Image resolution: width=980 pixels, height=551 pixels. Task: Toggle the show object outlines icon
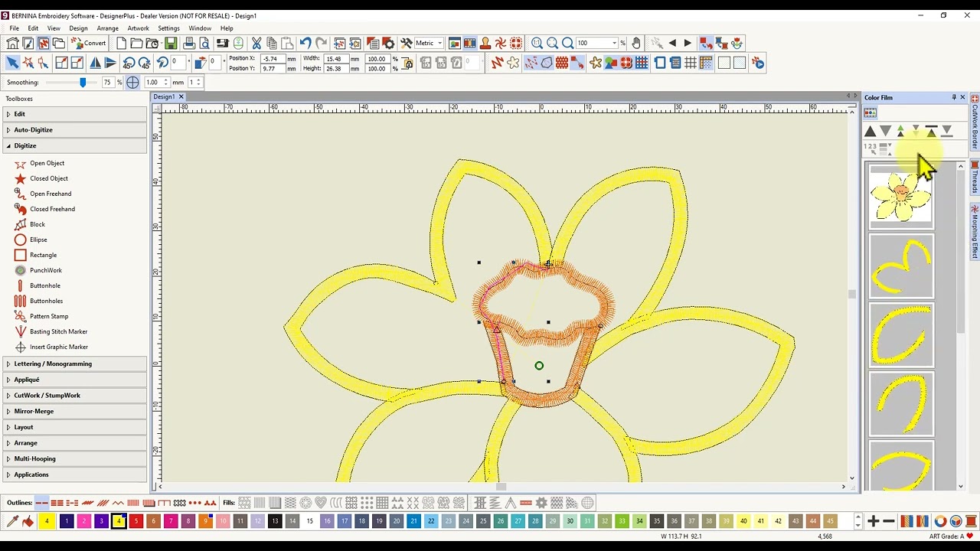pos(547,63)
